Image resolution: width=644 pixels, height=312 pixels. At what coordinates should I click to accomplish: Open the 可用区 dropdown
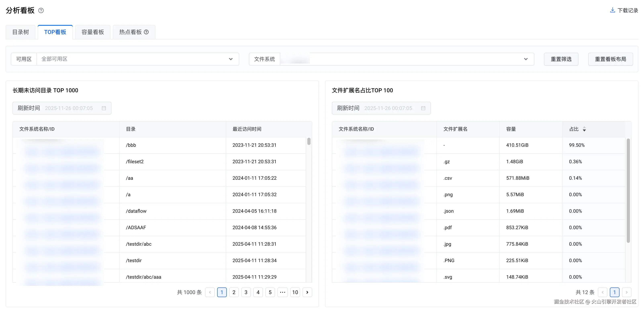coord(138,59)
